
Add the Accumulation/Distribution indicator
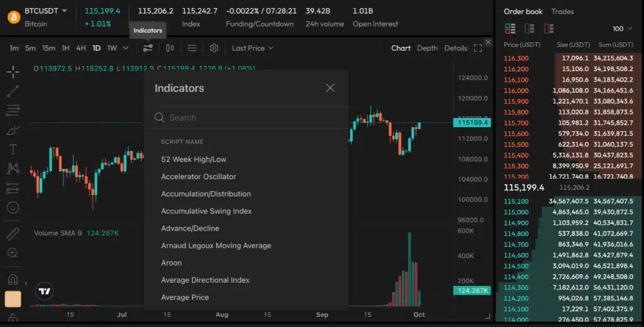[206, 194]
